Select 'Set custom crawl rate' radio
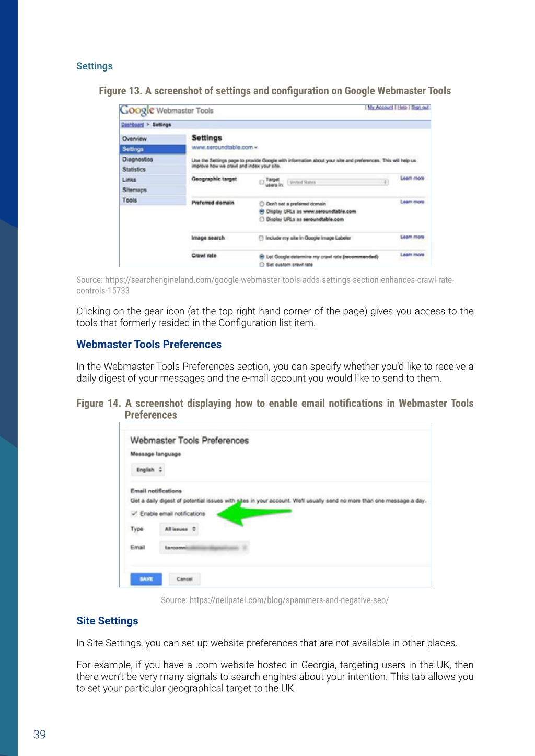Screen dimensions: 535x756 tap(262, 264)
